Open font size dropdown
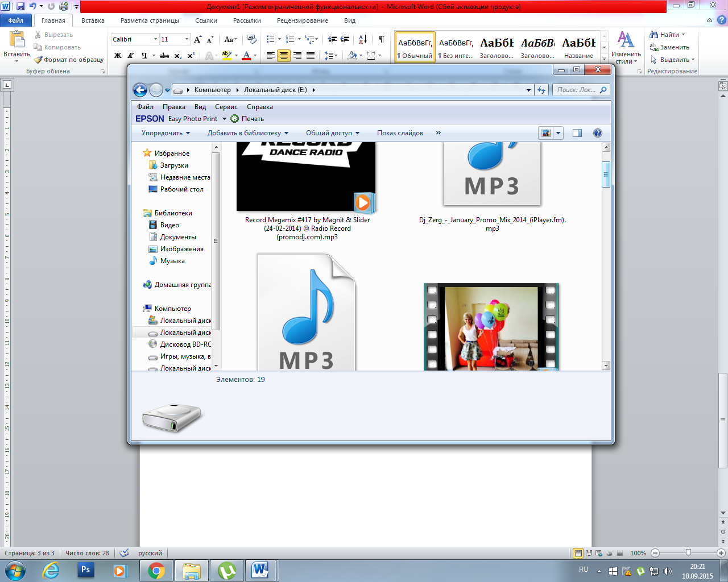The height and width of the screenshot is (582, 728). click(187, 39)
